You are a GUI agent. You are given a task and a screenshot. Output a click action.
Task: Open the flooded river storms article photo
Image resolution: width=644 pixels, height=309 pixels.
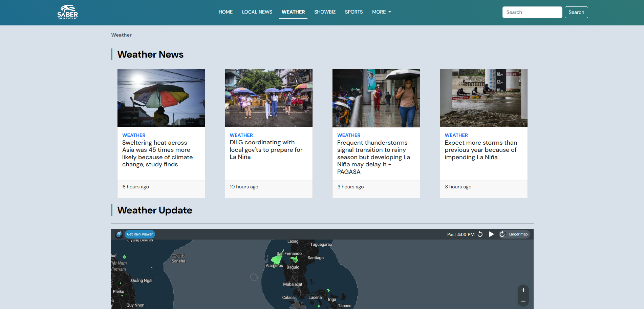(484, 98)
